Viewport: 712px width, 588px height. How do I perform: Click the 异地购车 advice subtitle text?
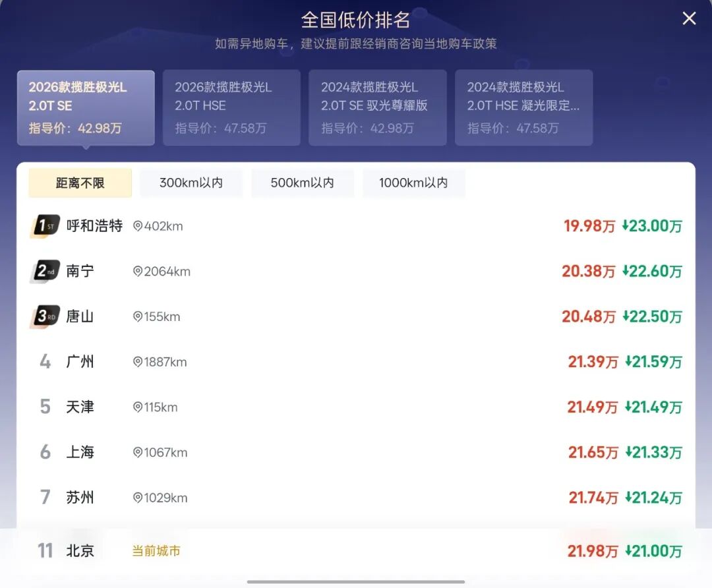pos(355,44)
